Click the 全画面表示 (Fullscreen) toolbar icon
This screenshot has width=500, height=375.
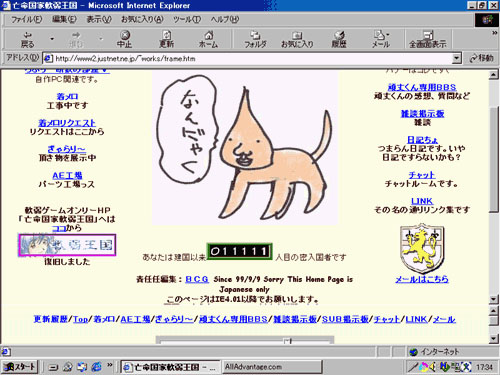point(428,39)
